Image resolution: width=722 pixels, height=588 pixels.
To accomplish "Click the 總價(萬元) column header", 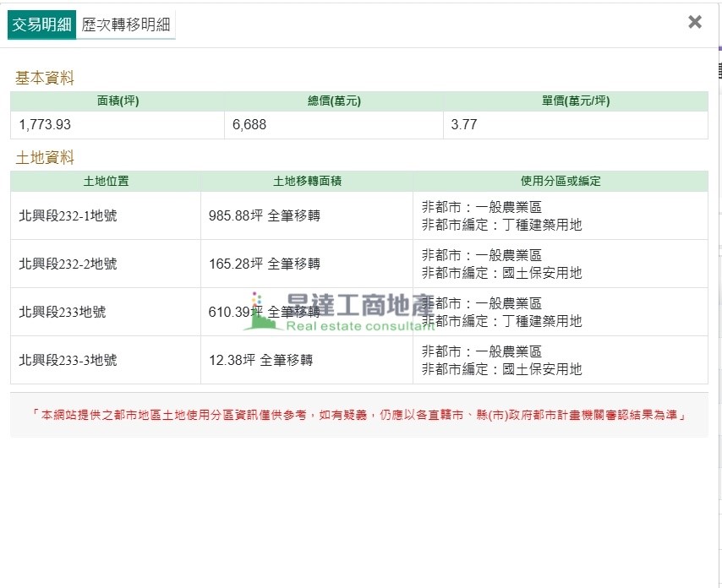I will point(333,101).
